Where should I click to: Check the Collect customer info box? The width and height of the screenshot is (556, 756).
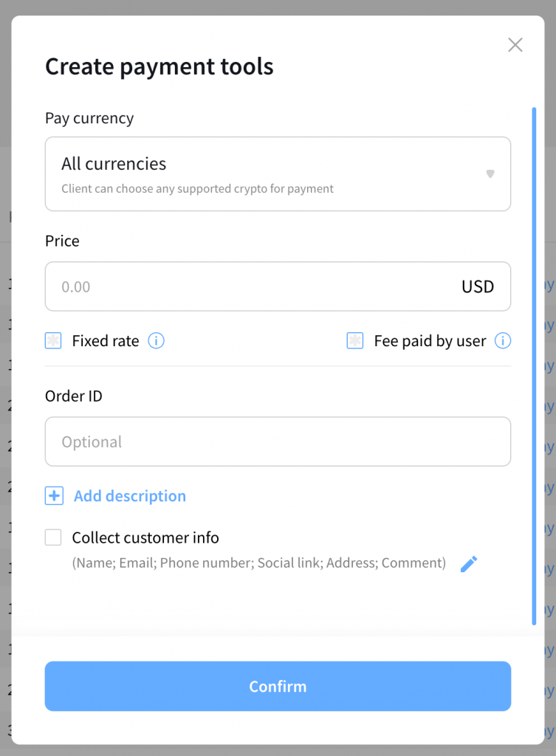tap(53, 537)
